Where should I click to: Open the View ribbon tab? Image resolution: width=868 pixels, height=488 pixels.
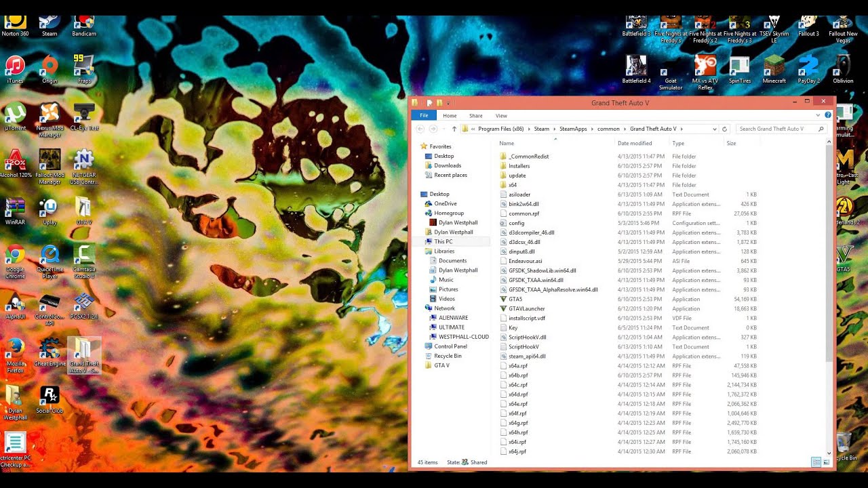pyautogui.click(x=501, y=116)
